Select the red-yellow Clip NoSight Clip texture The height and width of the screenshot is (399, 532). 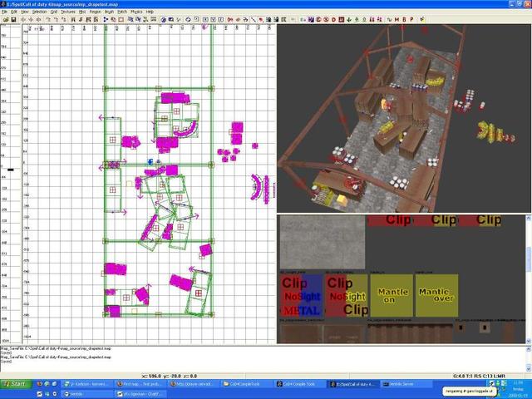[x=347, y=296]
